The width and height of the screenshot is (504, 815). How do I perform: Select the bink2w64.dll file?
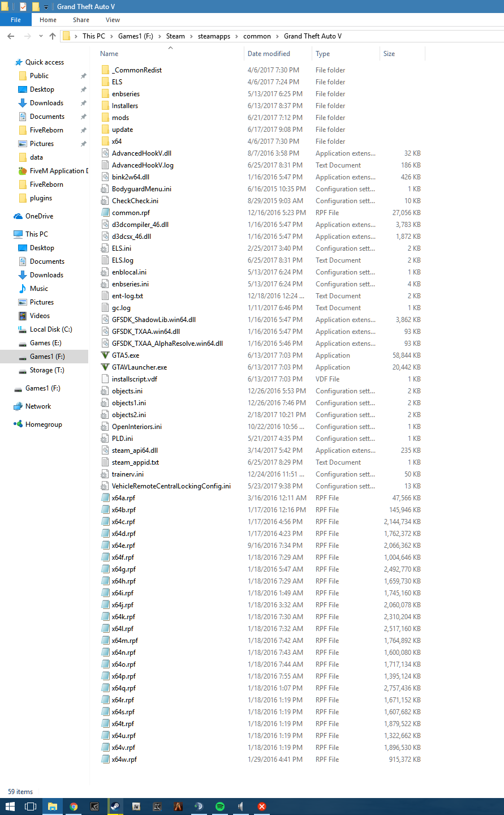pos(131,177)
